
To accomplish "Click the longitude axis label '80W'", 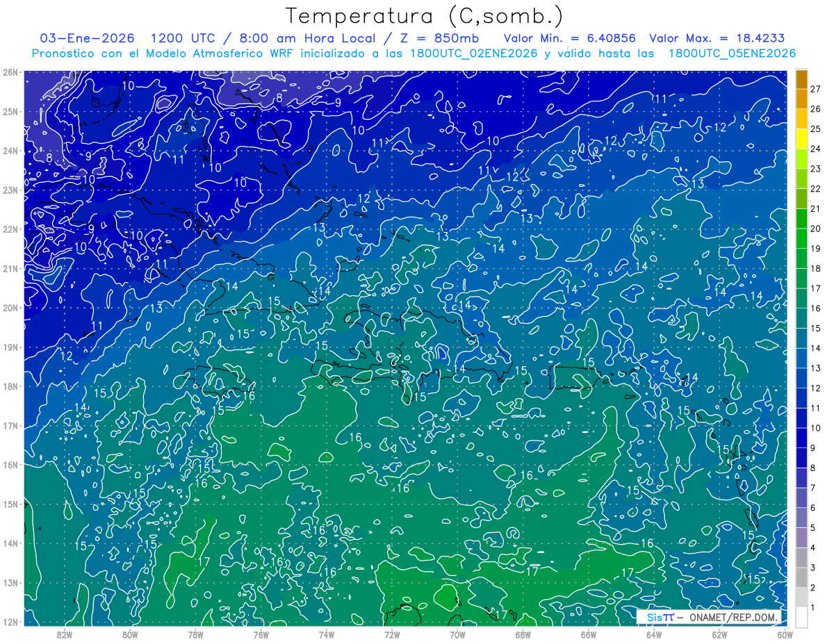I will click(x=130, y=634).
